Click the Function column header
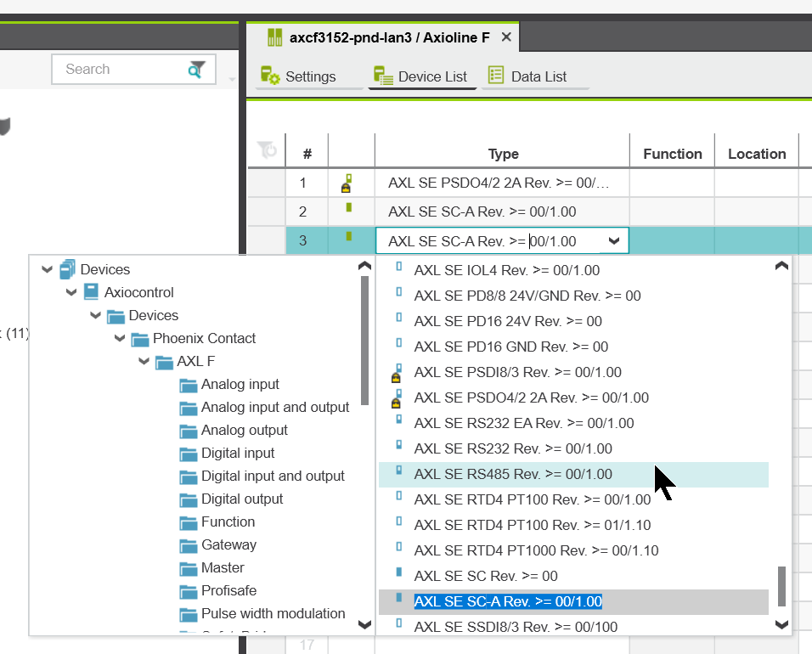812x654 pixels. pos(672,154)
